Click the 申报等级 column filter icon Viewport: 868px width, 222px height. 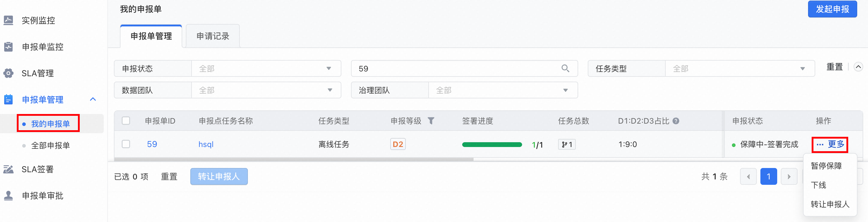[x=431, y=121]
